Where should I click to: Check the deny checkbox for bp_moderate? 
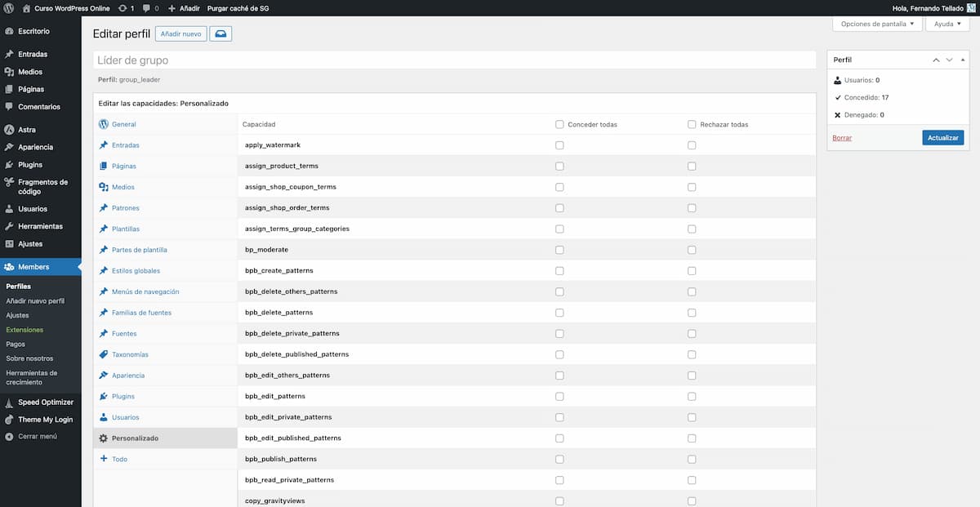pyautogui.click(x=692, y=249)
